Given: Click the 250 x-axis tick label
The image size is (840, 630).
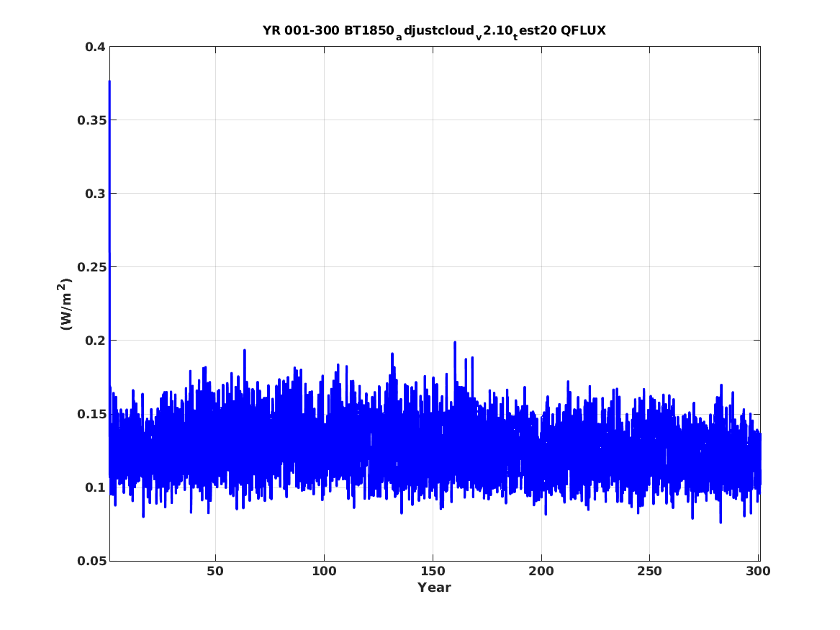Looking at the screenshot, I should click(x=649, y=572).
